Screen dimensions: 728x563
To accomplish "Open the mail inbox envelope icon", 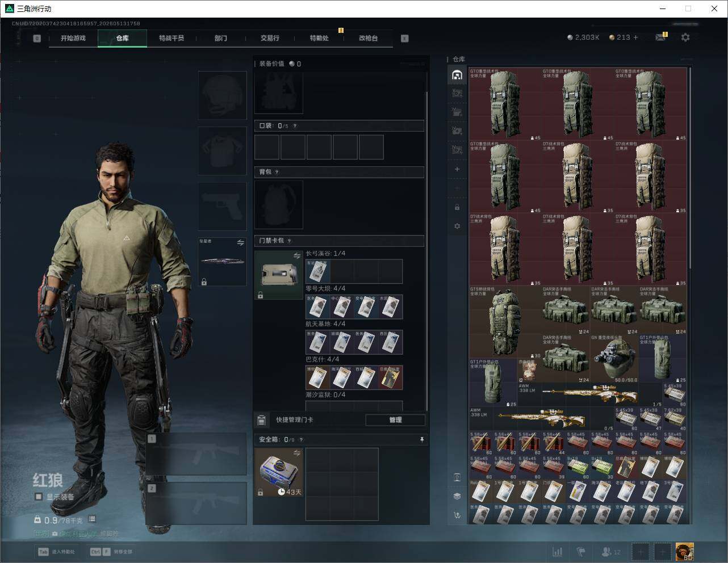I will [660, 37].
